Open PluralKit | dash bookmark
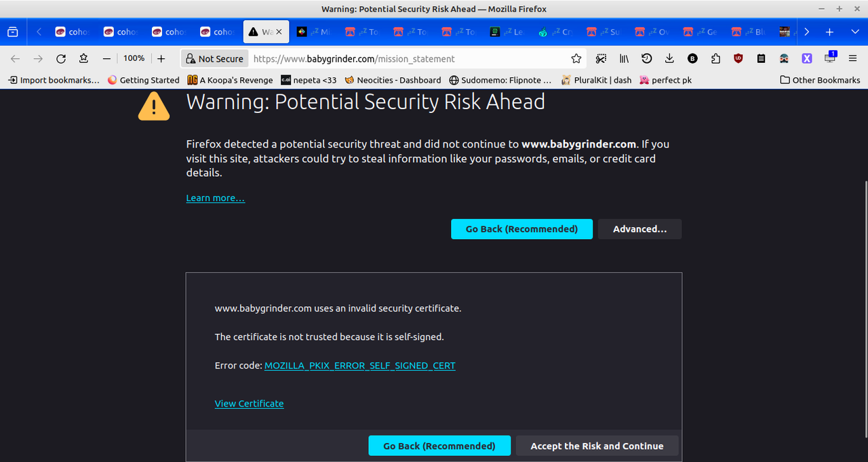Image resolution: width=868 pixels, height=462 pixels. click(597, 80)
